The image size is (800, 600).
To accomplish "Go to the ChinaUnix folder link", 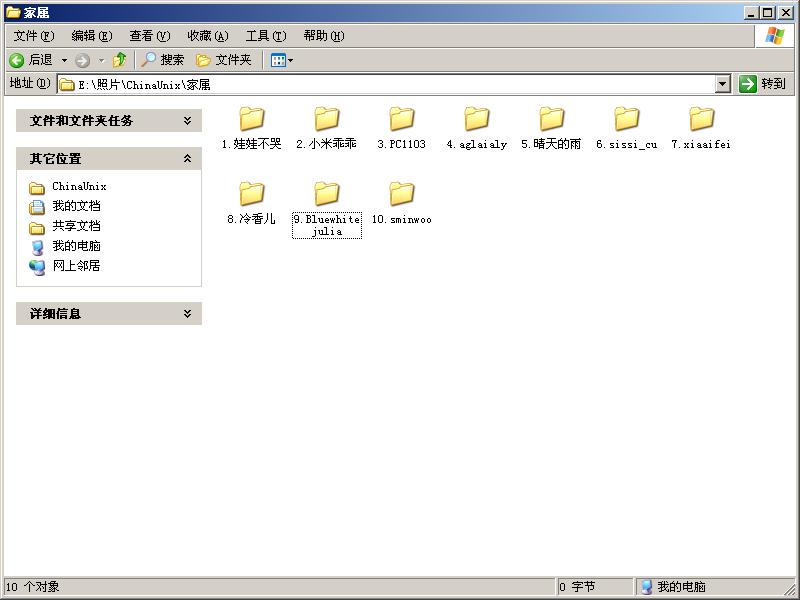I will [x=79, y=186].
